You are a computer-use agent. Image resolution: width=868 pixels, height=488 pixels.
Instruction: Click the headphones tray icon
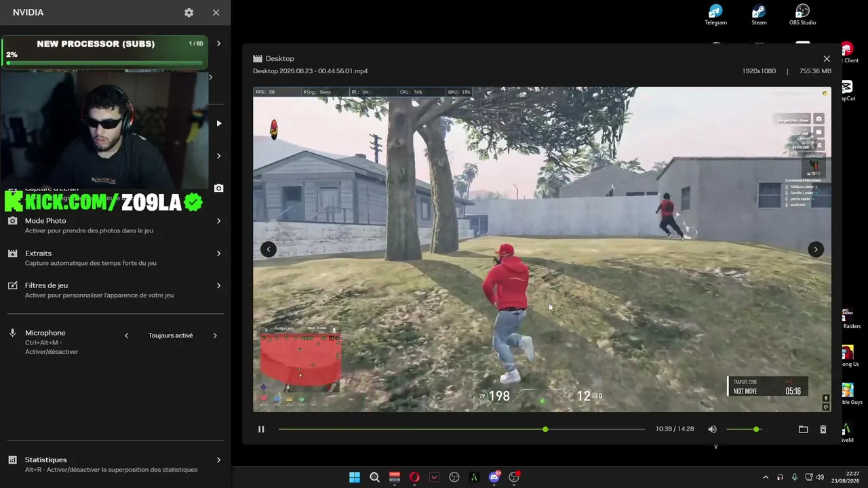pos(780,477)
